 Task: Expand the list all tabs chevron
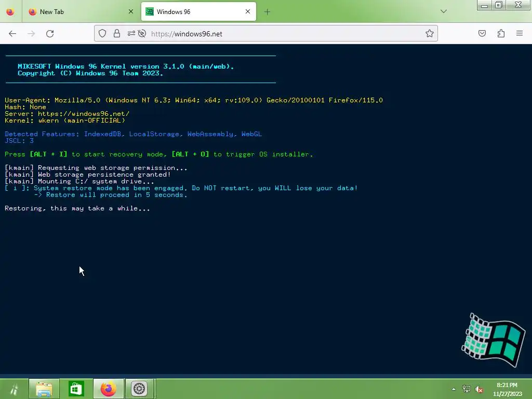coord(444,11)
